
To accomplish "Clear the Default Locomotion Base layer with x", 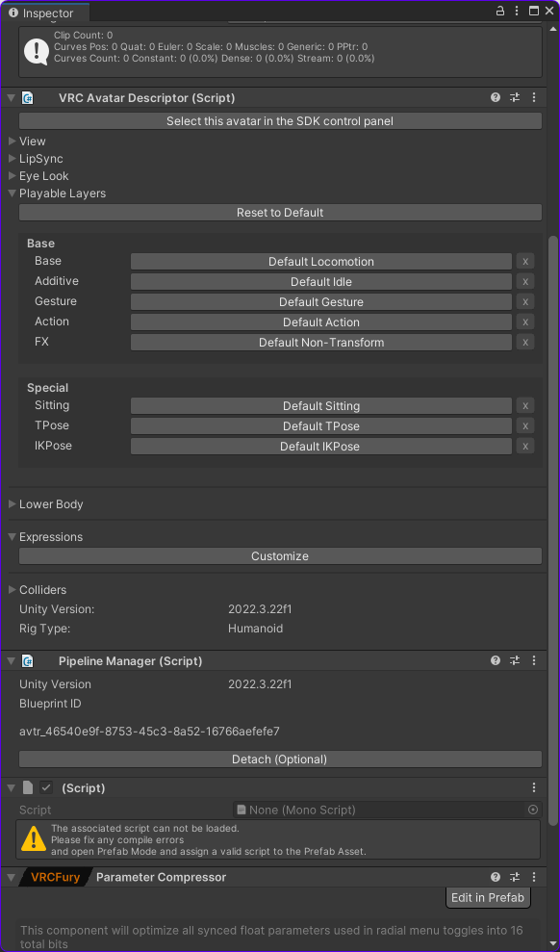I will (525, 262).
